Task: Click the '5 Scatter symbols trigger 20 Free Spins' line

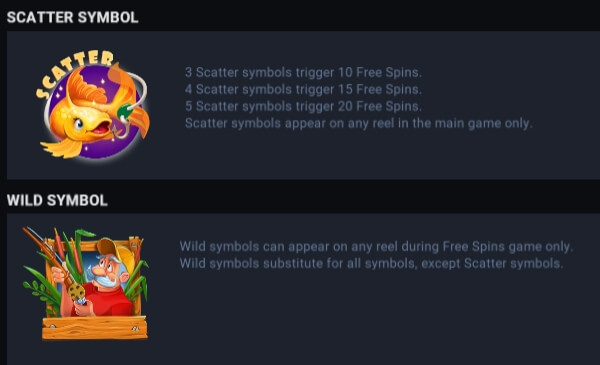Action: click(303, 106)
